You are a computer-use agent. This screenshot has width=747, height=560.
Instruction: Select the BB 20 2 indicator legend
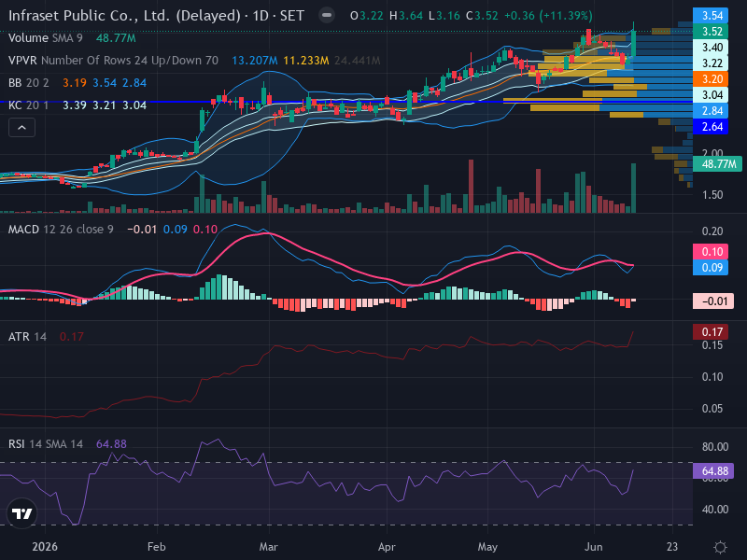tap(29, 83)
